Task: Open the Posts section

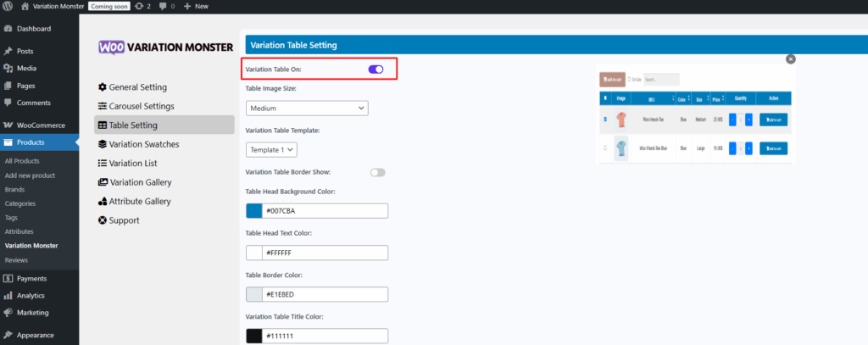Action: (39, 51)
